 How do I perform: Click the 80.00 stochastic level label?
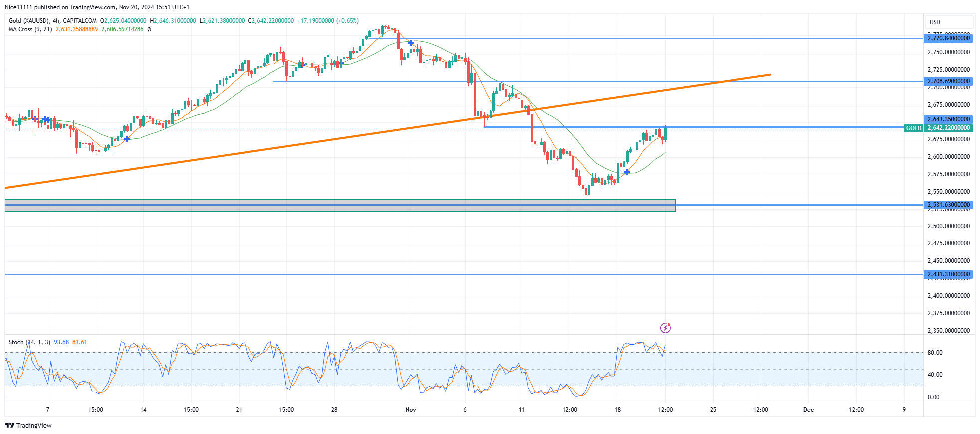(935, 353)
